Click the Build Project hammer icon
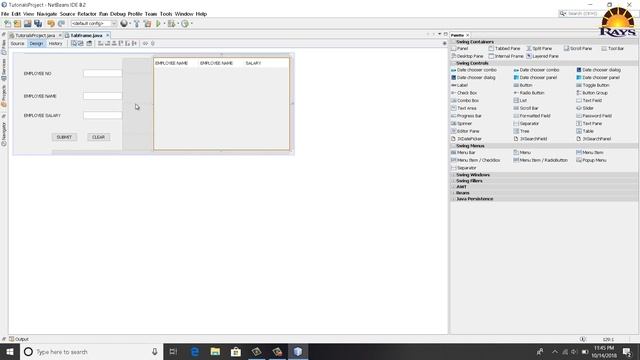 coord(137,24)
